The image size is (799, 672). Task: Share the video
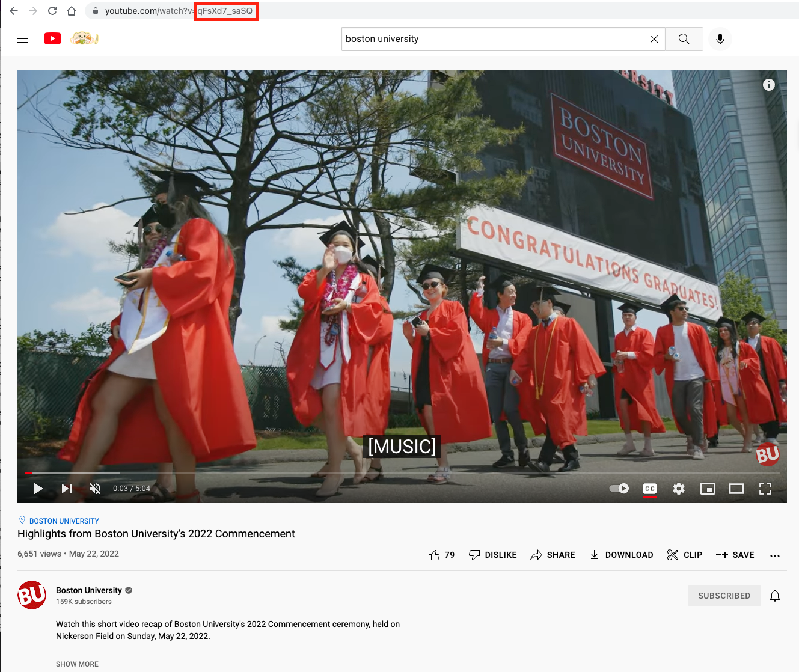pyautogui.click(x=553, y=555)
